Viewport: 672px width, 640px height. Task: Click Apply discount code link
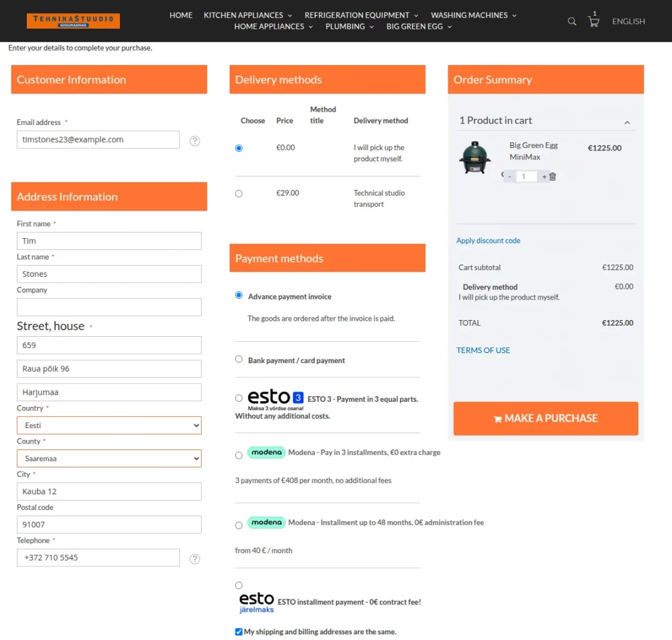(488, 241)
